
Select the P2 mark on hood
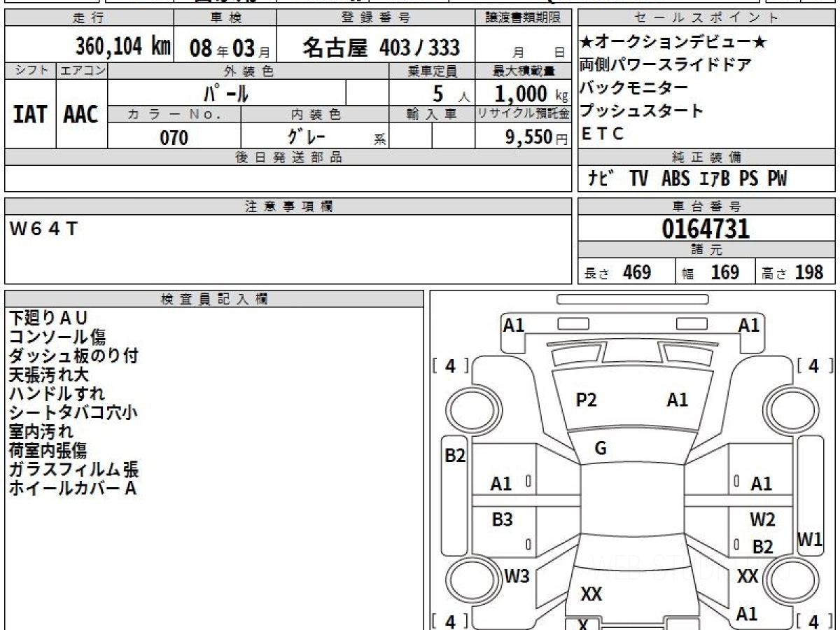point(586,400)
